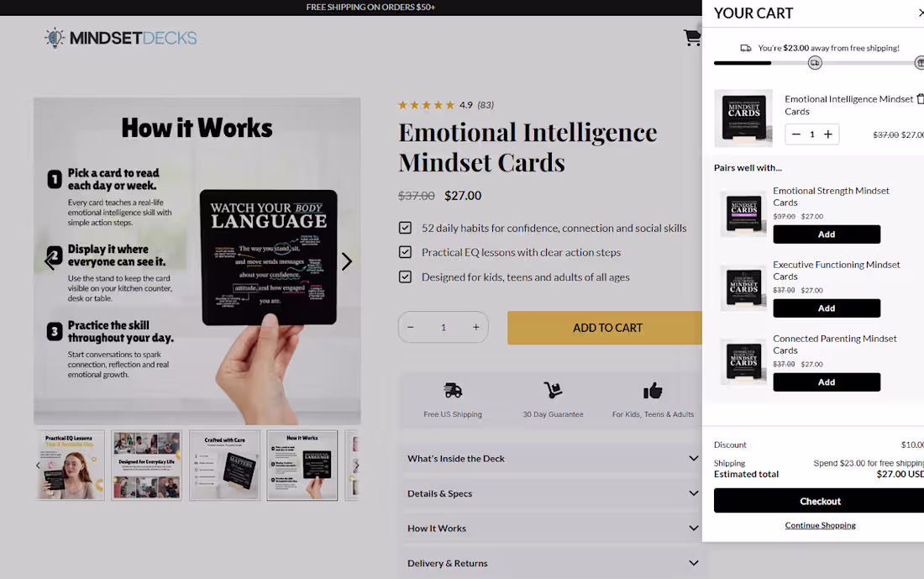Click the cart quantity value 1
The height and width of the screenshot is (579, 924).
coord(812,134)
